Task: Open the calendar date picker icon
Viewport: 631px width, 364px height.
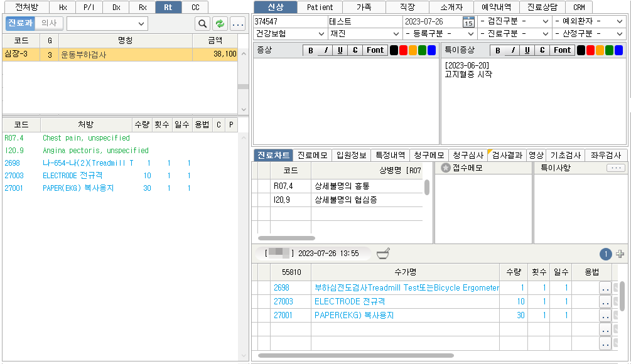Action: tap(468, 22)
